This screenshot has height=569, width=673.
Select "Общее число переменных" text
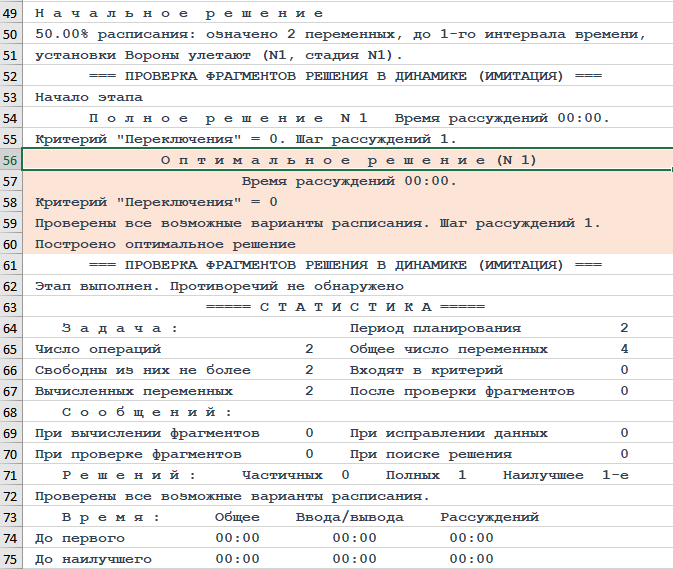pyautogui.click(x=448, y=349)
